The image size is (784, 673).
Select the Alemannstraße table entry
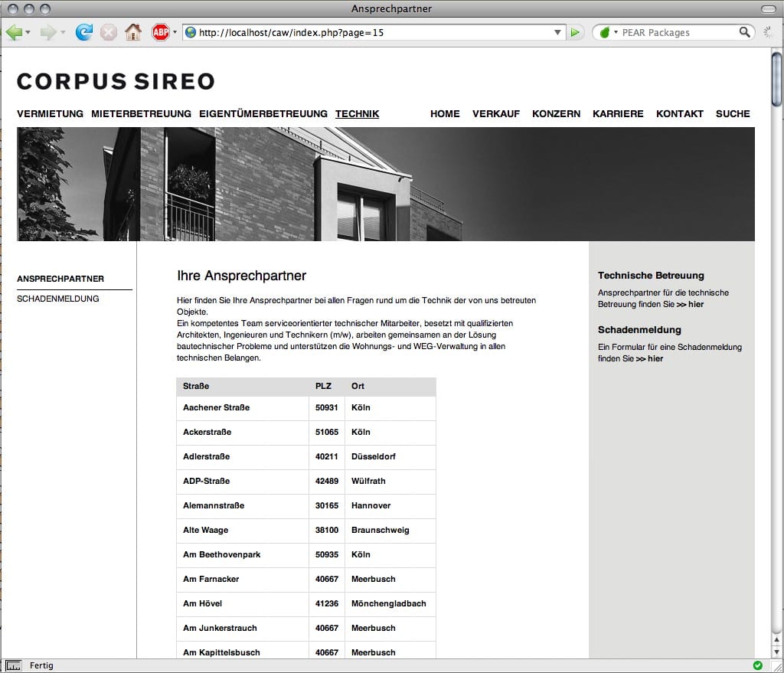point(214,505)
